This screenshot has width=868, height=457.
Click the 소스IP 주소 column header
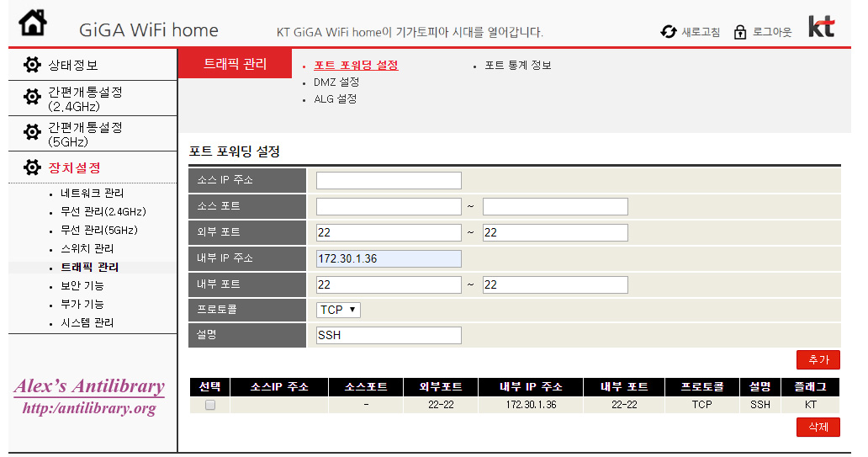(279, 386)
